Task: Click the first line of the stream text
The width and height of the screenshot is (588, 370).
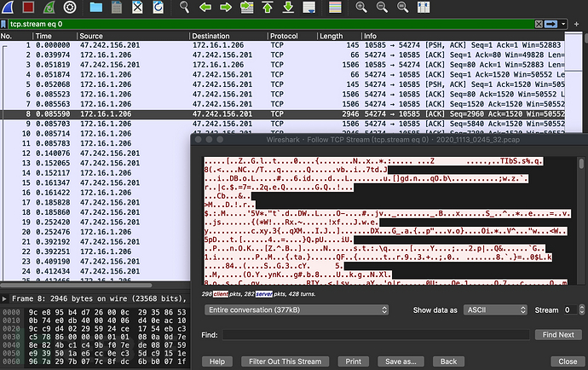Action: tap(373, 161)
